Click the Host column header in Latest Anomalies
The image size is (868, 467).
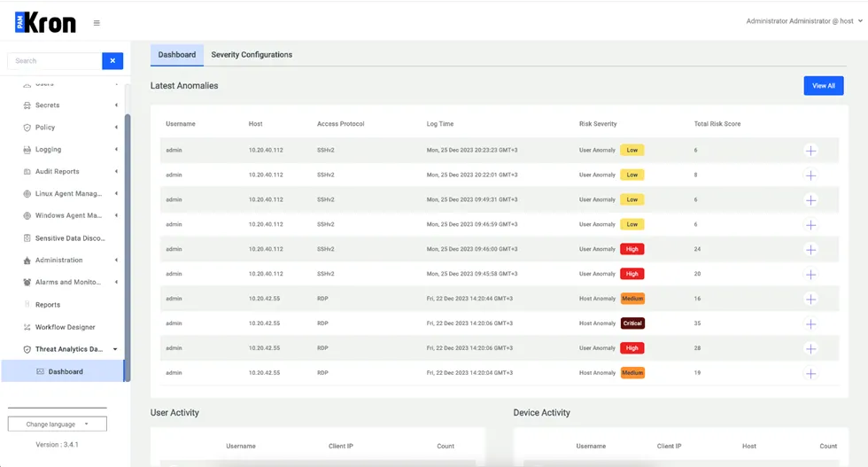click(255, 124)
